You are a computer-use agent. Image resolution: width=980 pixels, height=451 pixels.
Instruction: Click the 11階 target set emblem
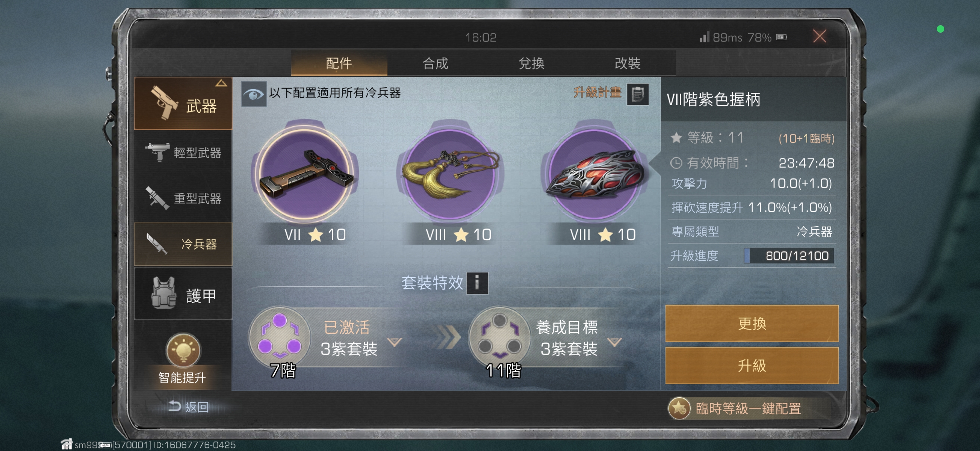tap(499, 337)
